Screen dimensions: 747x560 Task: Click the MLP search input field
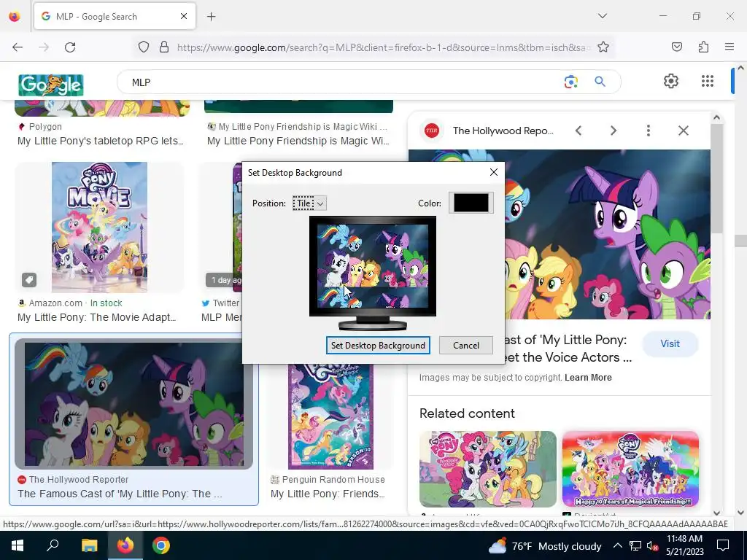(x=343, y=82)
